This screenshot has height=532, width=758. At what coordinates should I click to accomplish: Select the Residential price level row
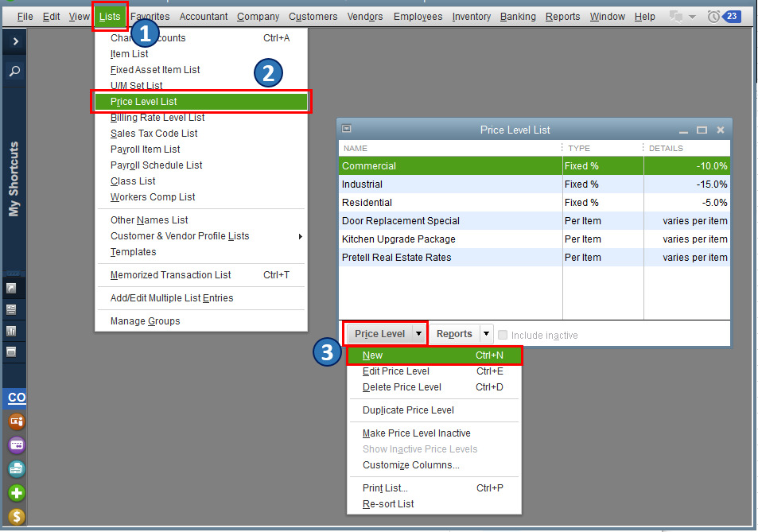pyautogui.click(x=534, y=203)
